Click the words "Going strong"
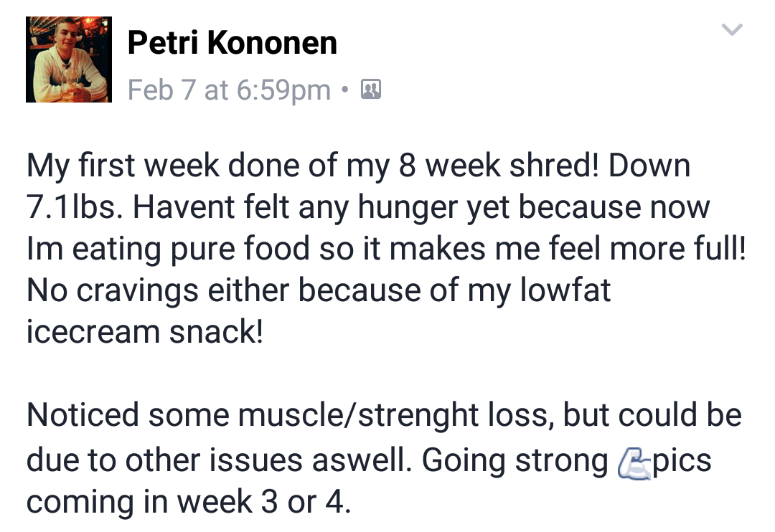The width and height of the screenshot is (775, 532). pyautogui.click(x=515, y=459)
